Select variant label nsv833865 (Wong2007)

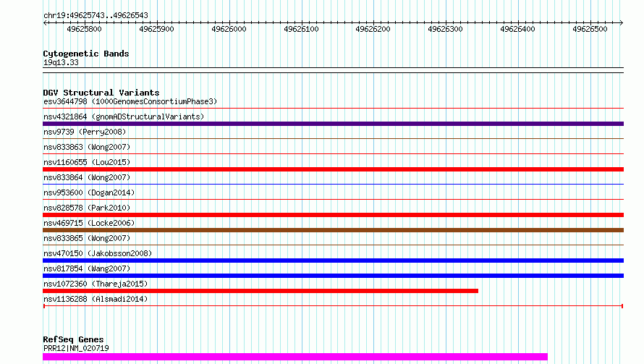(87, 238)
